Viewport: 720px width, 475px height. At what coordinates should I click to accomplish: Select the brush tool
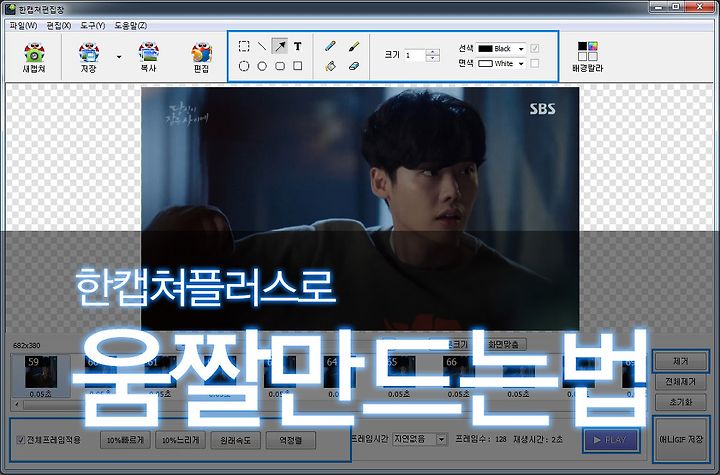[x=354, y=46]
